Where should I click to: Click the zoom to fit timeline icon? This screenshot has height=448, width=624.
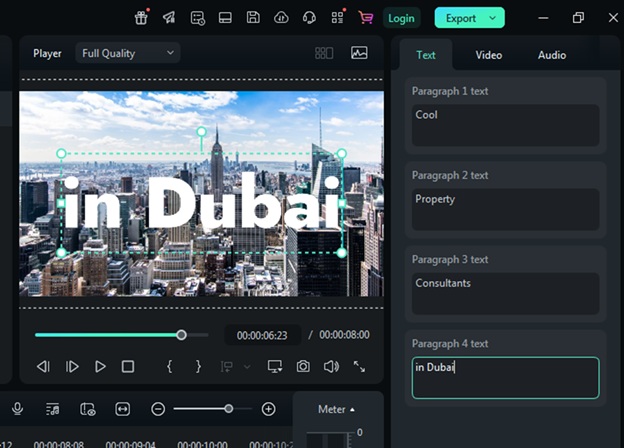coord(122,409)
